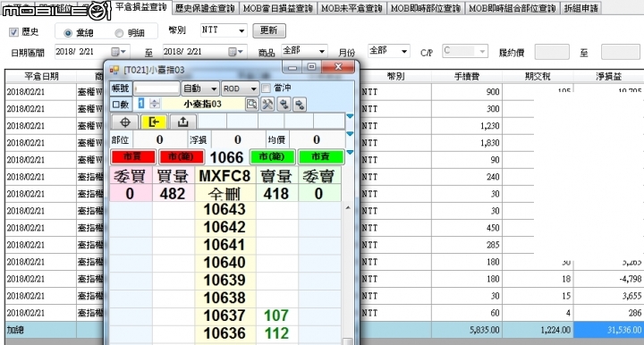Viewport: 644px width, 345px height.
Task: Click the product search icon beside 小臺指03
Action: pos(251,105)
